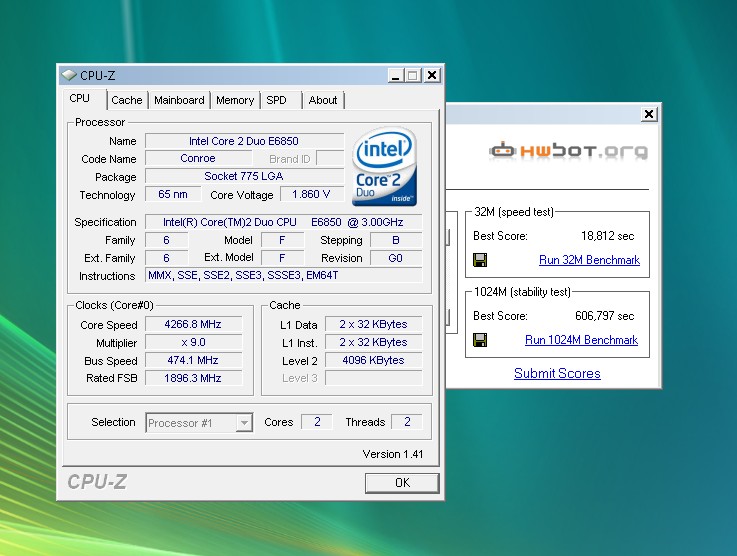
Task: Click the CPU-Z diamond title bar icon
Action: pos(69,75)
